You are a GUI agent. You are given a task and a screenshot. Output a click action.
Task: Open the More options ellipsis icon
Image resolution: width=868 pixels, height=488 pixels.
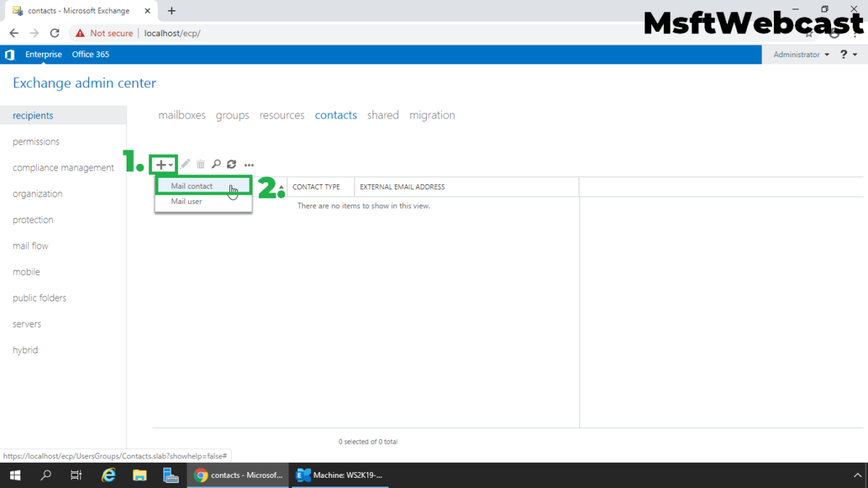point(249,164)
